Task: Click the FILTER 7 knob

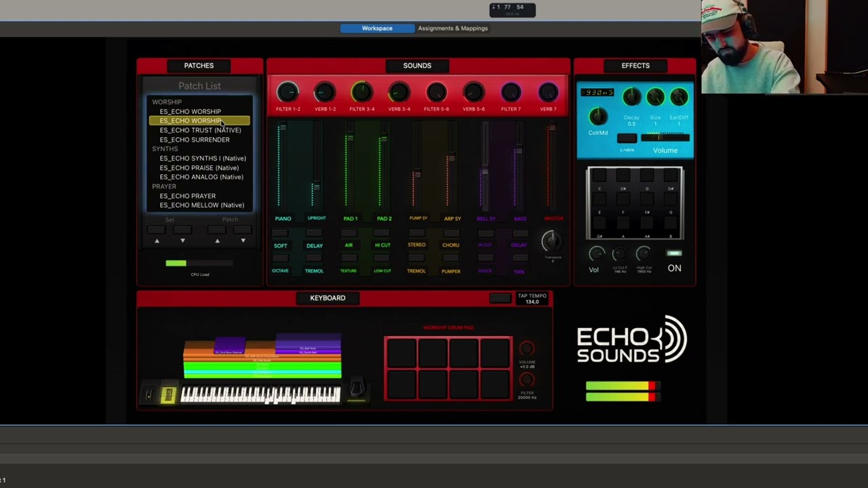Action: [x=511, y=92]
